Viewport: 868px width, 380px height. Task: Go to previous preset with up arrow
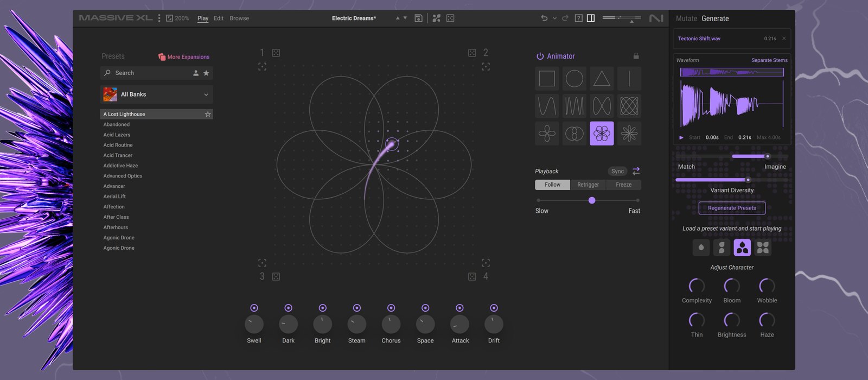coord(398,18)
